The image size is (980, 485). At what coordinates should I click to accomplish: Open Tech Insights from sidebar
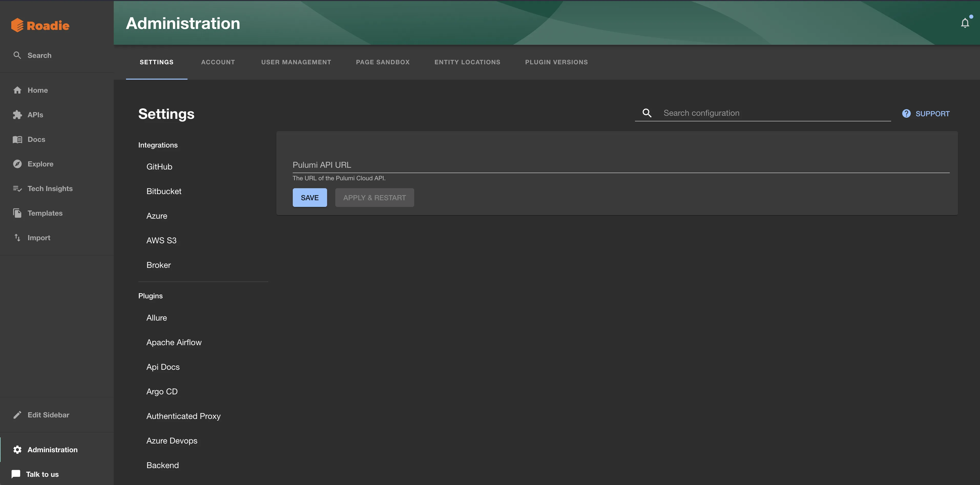coord(17,188)
